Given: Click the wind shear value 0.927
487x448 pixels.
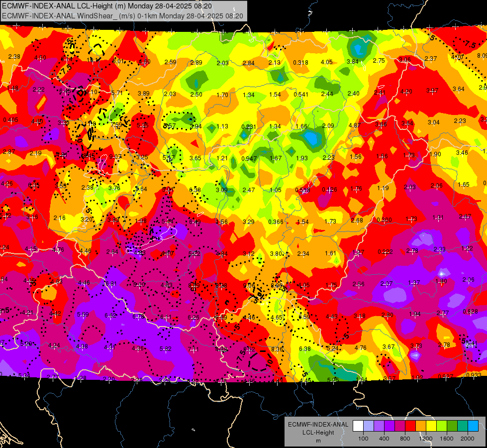Looking at the screenshot, I should click(446, 376).
